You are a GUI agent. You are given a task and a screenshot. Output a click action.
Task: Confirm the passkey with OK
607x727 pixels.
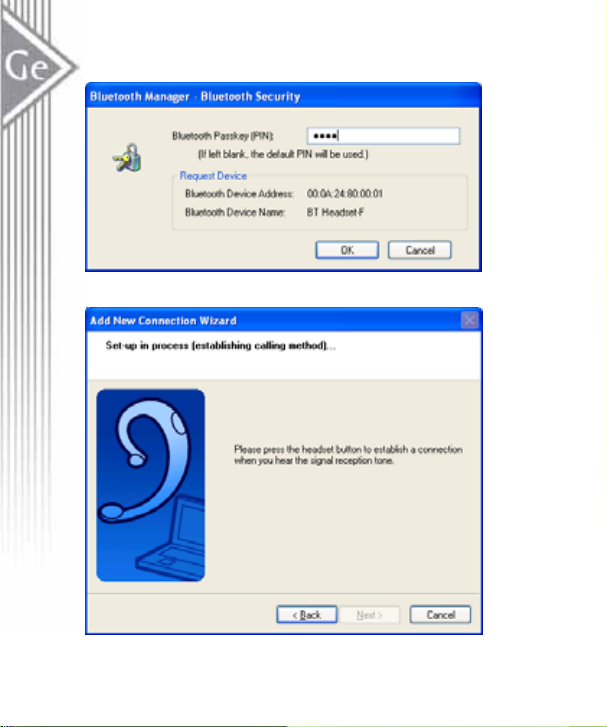tap(347, 250)
